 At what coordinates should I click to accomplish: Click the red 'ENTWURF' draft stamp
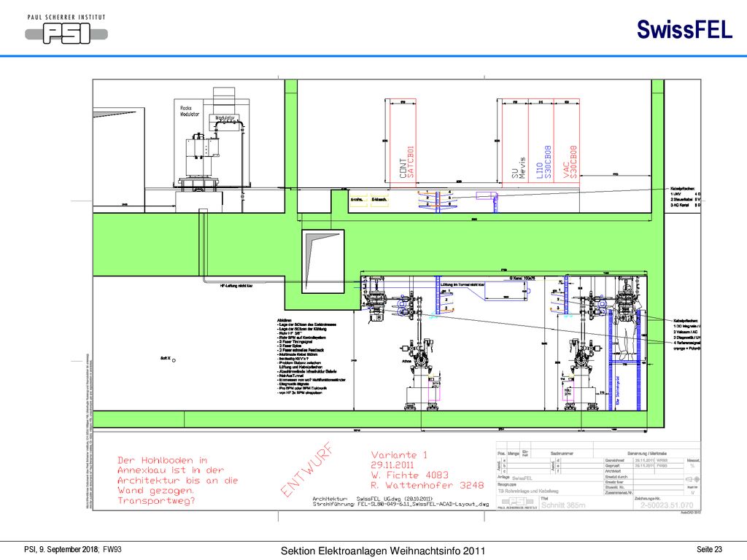coord(307,470)
